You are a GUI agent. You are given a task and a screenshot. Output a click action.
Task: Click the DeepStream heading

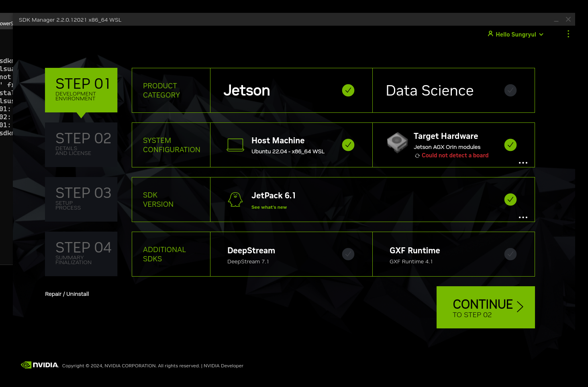[x=251, y=251]
